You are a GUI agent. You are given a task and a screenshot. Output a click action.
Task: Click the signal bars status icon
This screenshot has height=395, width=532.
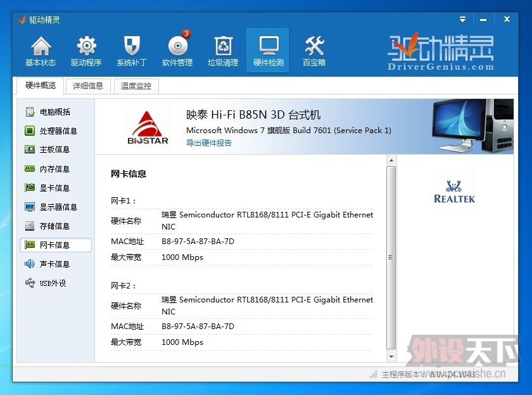click(373, 374)
